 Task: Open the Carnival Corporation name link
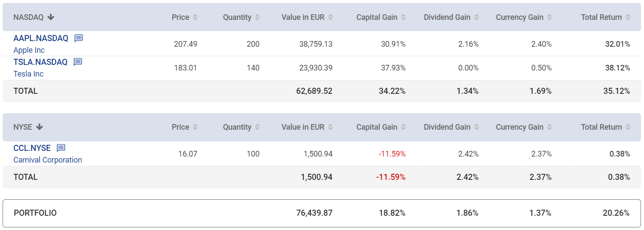coord(48,160)
